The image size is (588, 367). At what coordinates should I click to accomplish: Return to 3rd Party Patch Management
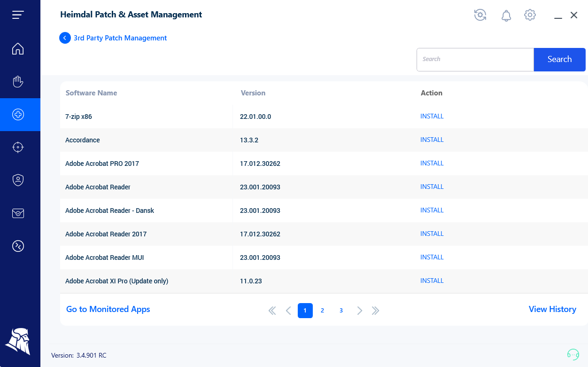coord(120,38)
